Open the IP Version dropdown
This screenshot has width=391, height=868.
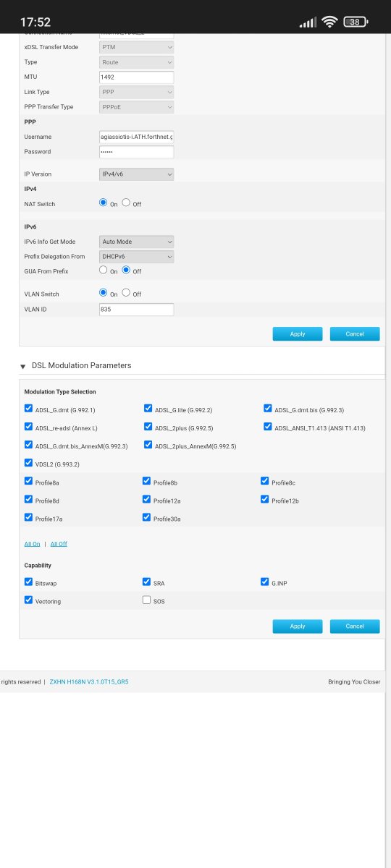click(136, 174)
